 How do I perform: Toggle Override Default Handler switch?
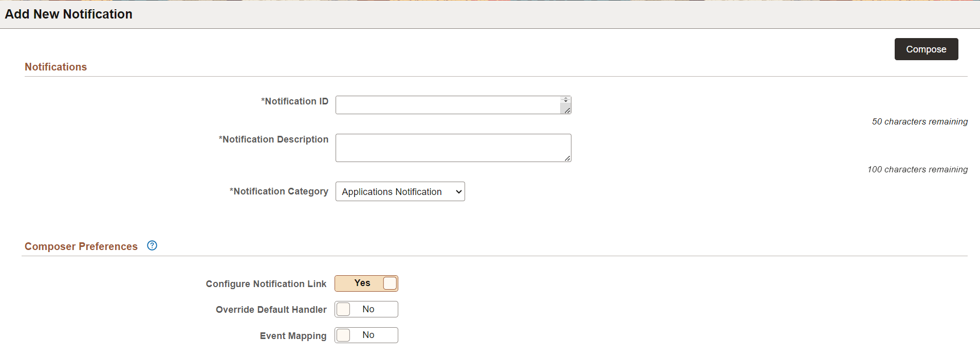[366, 309]
